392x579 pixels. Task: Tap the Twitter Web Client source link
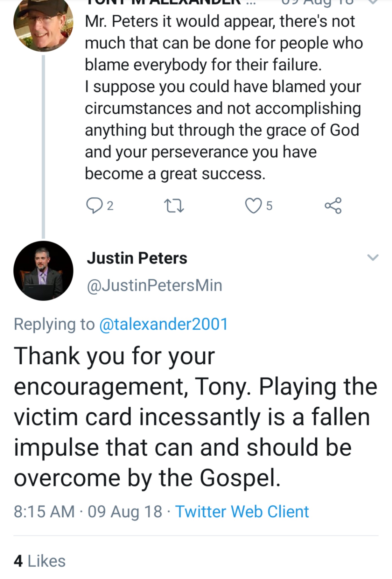pos(242,511)
